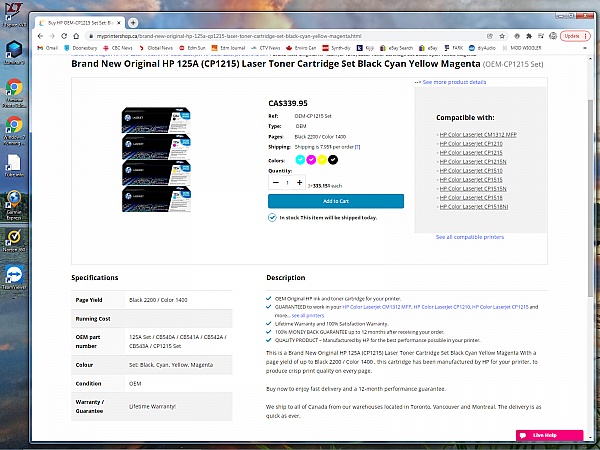Open the browser home page icon
Image resolution: width=600 pixels, height=450 pixels.
tap(76, 36)
